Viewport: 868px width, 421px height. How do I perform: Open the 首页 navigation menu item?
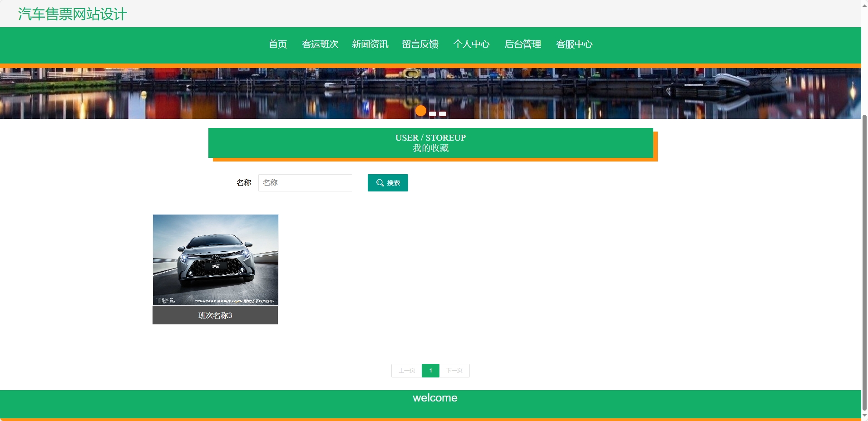pyautogui.click(x=277, y=44)
